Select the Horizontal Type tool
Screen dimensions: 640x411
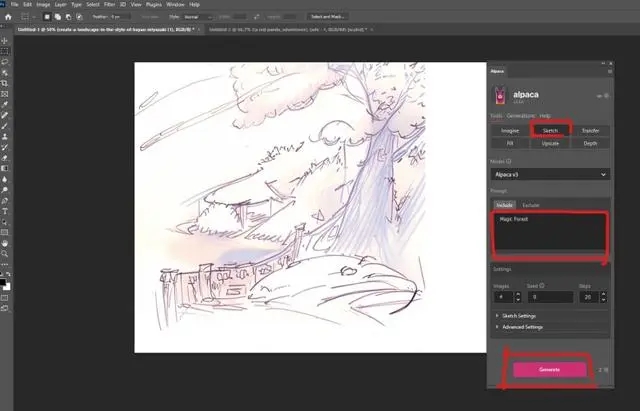click(4, 211)
